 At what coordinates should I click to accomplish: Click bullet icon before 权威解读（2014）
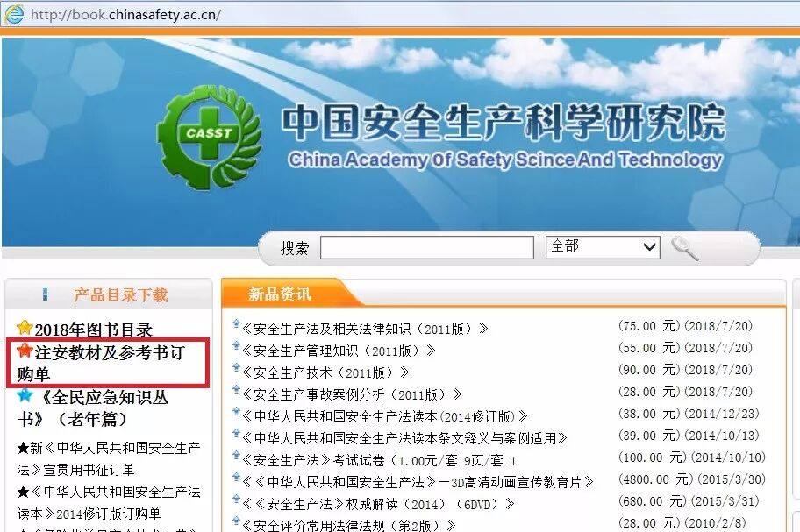tap(236, 500)
